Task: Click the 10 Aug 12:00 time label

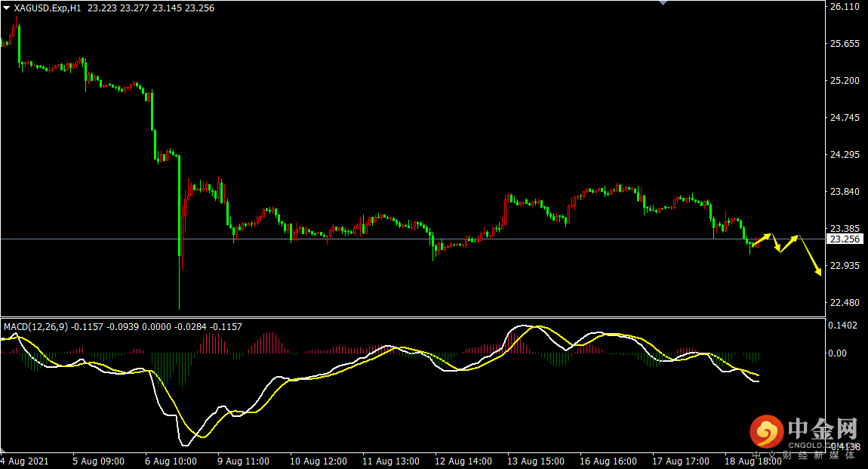Action: [319, 461]
